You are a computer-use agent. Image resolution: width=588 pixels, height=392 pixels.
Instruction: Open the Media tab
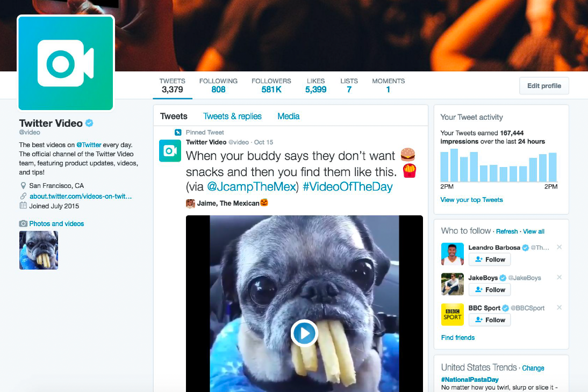289,116
